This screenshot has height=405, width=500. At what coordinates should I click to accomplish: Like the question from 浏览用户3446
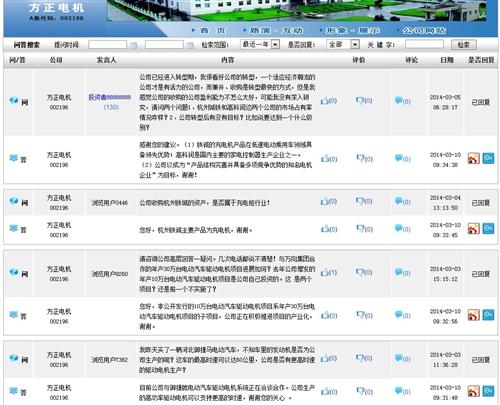(329, 201)
